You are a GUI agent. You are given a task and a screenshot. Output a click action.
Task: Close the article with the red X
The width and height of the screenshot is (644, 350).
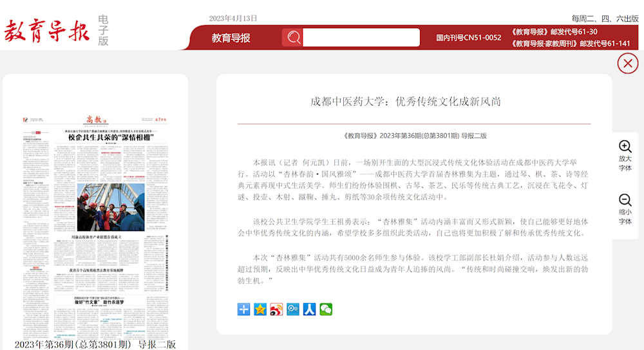pyautogui.click(x=627, y=63)
